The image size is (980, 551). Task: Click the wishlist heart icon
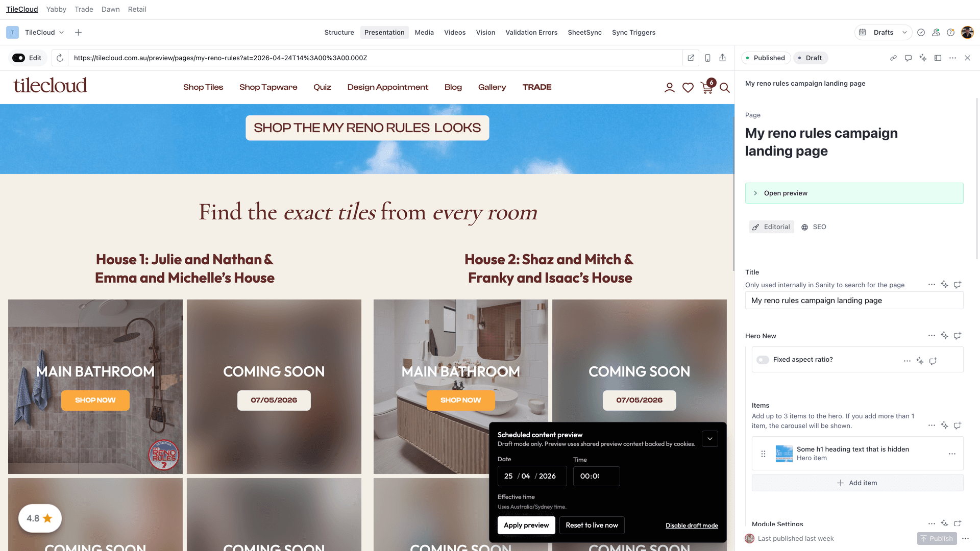click(x=688, y=88)
